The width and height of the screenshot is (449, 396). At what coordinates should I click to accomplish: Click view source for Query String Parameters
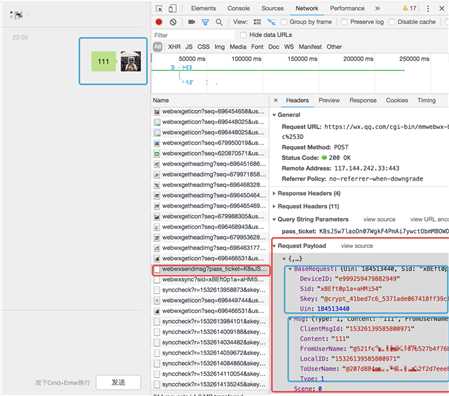click(x=379, y=219)
